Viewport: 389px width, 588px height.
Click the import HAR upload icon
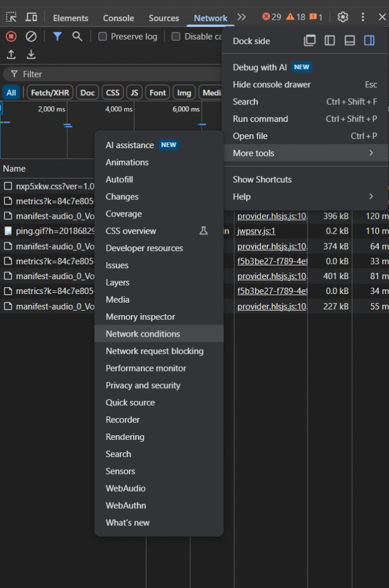pos(11,55)
